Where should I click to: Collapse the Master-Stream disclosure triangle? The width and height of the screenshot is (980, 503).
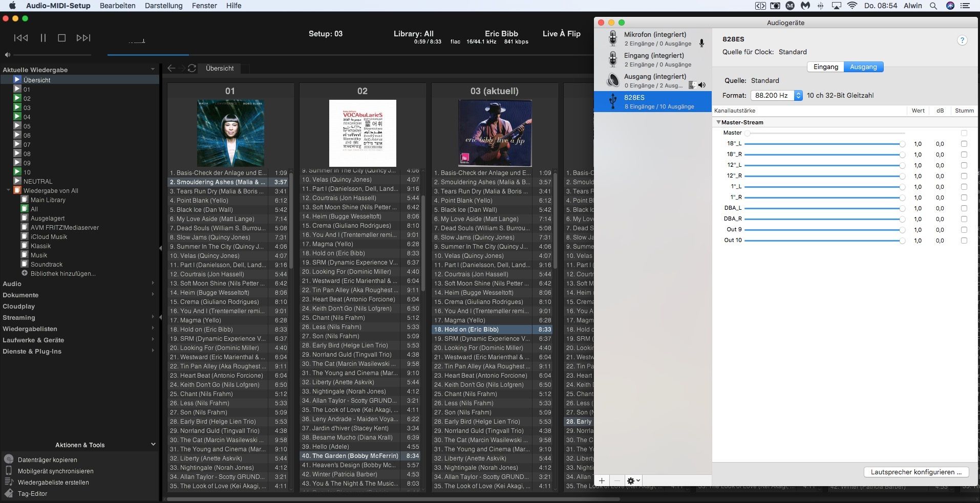718,122
